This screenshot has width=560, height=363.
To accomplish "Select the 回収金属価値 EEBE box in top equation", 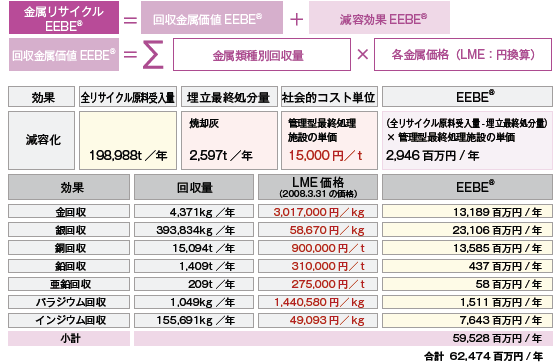I will point(212,18).
